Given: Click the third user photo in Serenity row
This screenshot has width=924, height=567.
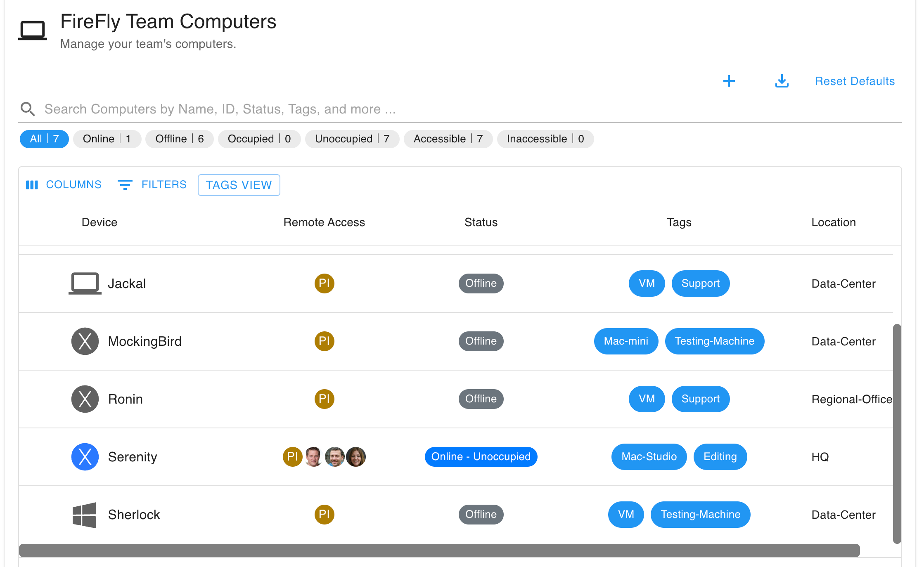Looking at the screenshot, I should 356,457.
